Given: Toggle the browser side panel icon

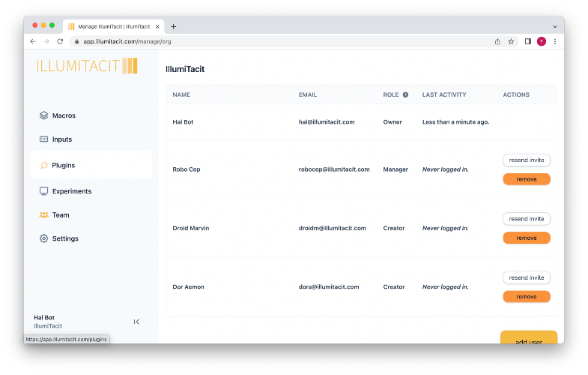Looking at the screenshot, I should coord(527,41).
